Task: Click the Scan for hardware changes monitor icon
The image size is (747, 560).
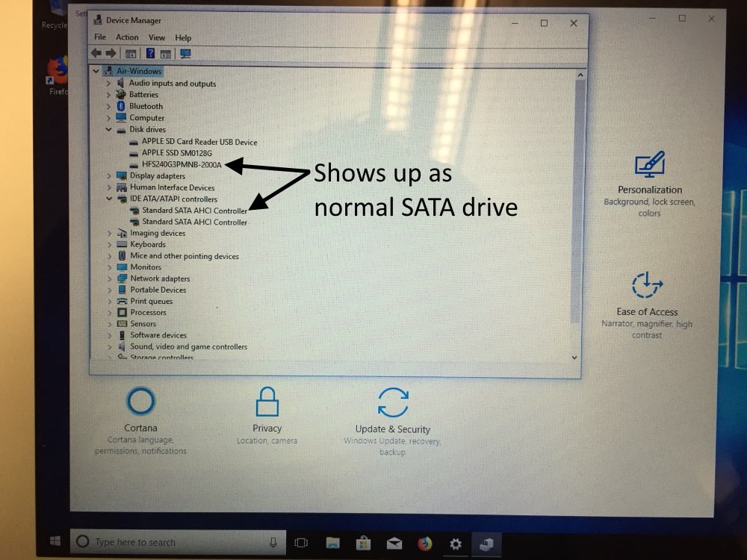Action: [185, 54]
